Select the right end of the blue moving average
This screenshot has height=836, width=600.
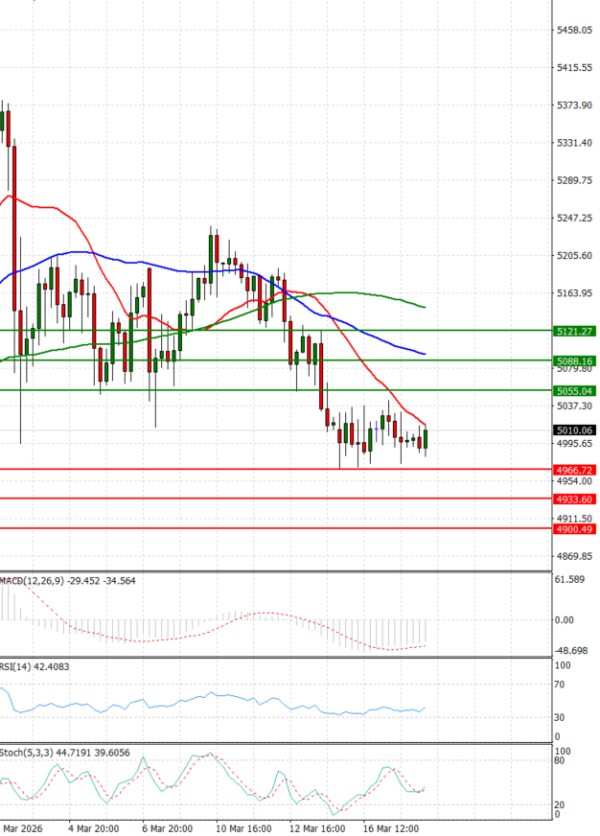tap(425, 354)
